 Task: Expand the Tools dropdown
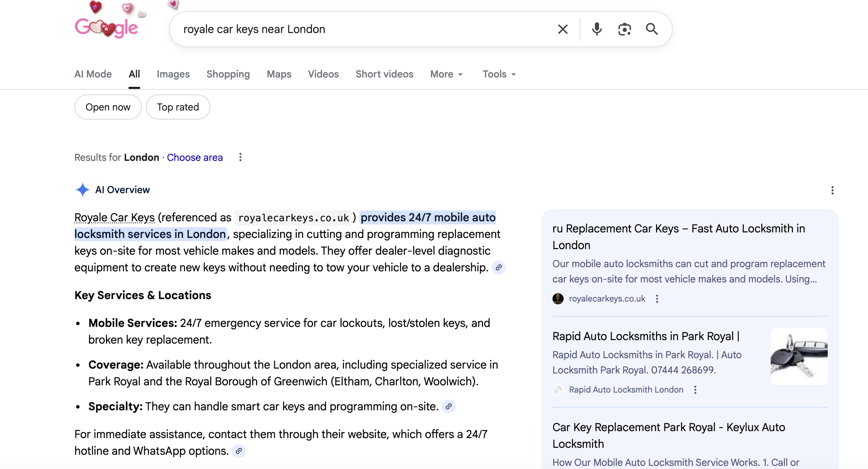[x=499, y=74]
